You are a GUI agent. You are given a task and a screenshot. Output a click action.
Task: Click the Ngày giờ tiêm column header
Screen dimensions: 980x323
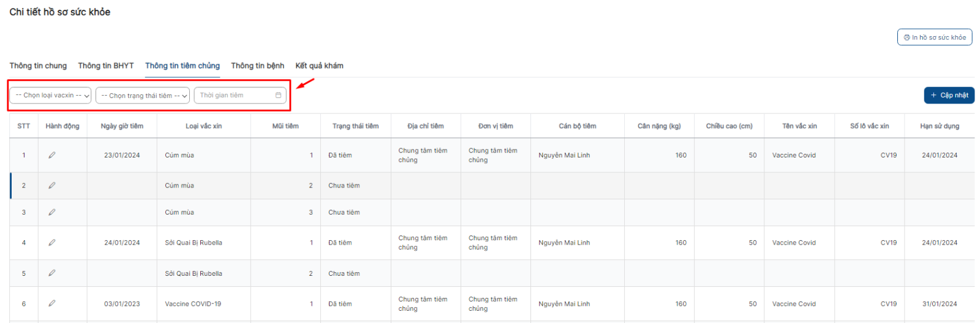point(122,126)
